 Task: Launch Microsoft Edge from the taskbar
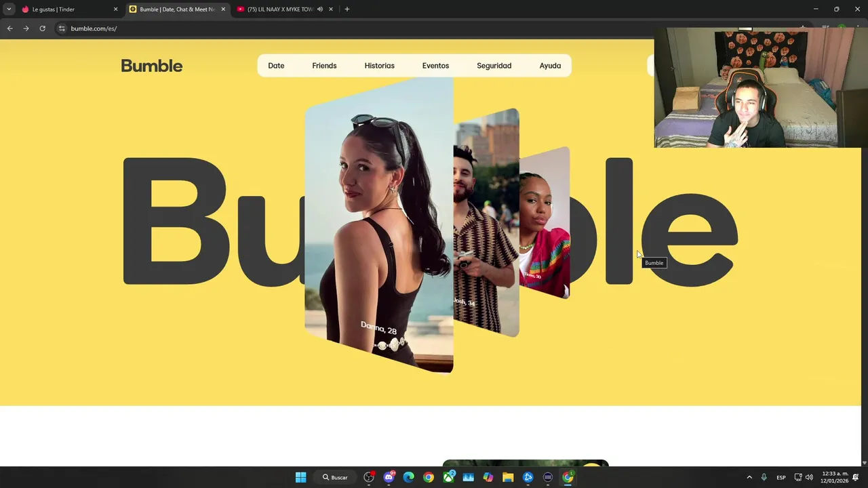408,477
